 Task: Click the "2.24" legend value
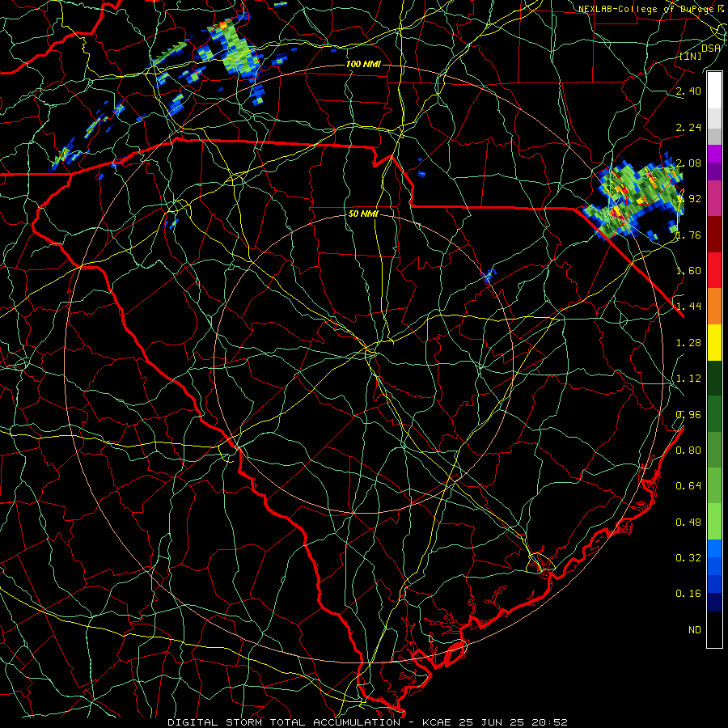688,127
